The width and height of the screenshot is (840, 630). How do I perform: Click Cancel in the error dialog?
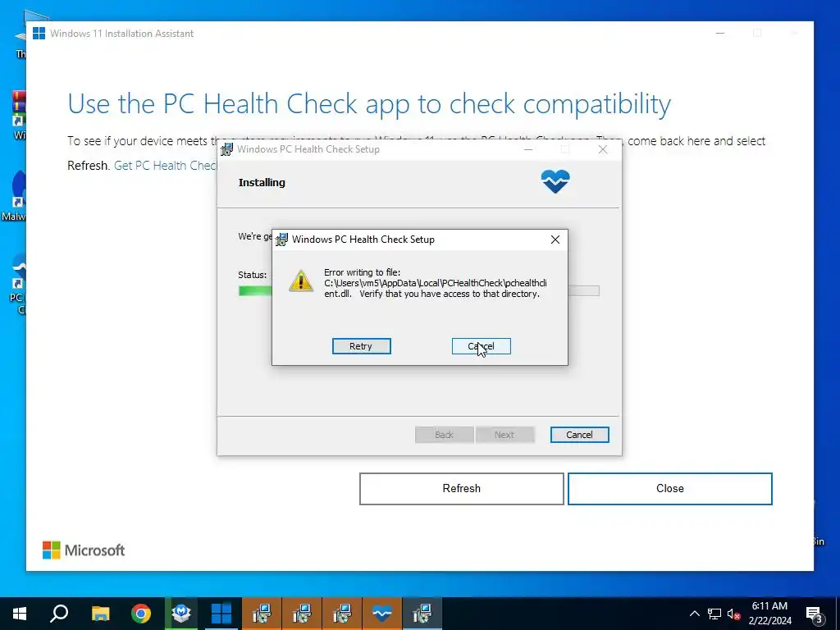[x=481, y=346]
